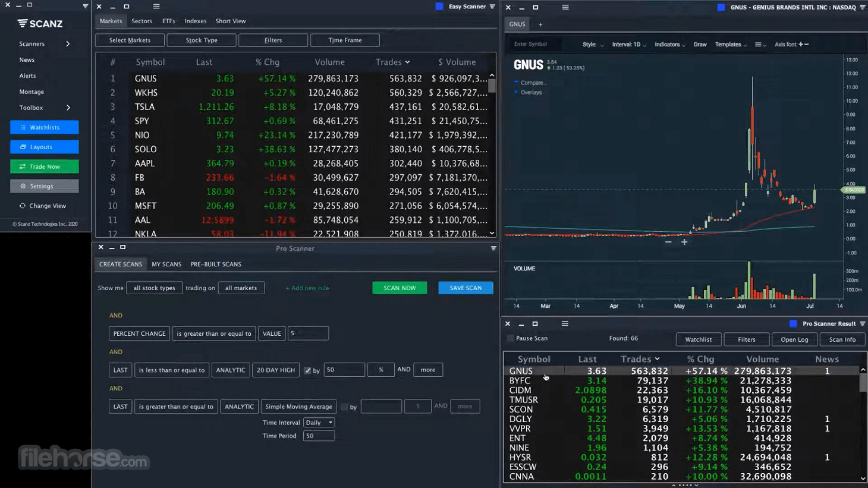Switch to Indexes tab
The width and height of the screenshot is (868, 488).
tap(196, 21)
